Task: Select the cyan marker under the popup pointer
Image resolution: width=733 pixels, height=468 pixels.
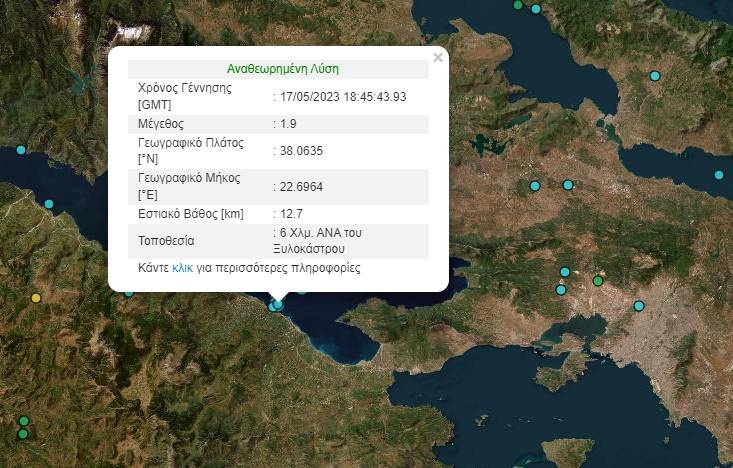Action: click(278, 304)
